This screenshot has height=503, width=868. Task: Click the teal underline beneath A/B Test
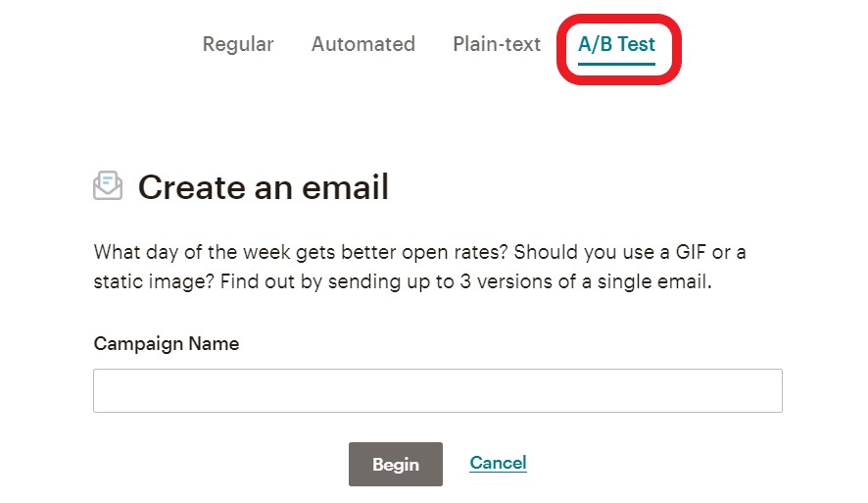click(x=616, y=65)
